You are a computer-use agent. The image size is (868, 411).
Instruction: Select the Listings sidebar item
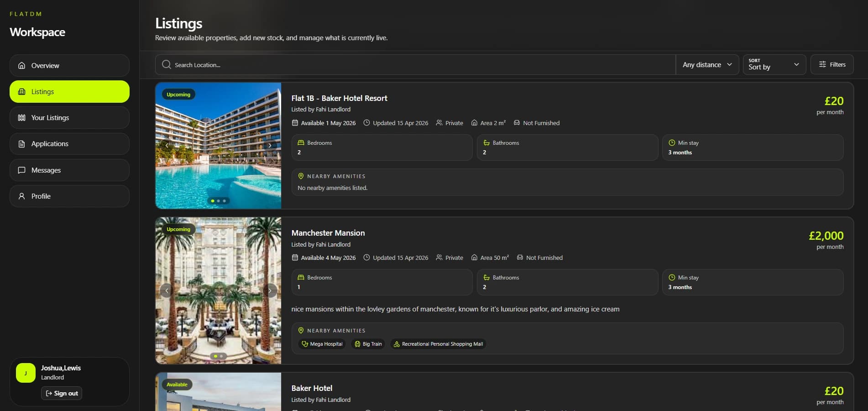(x=69, y=91)
